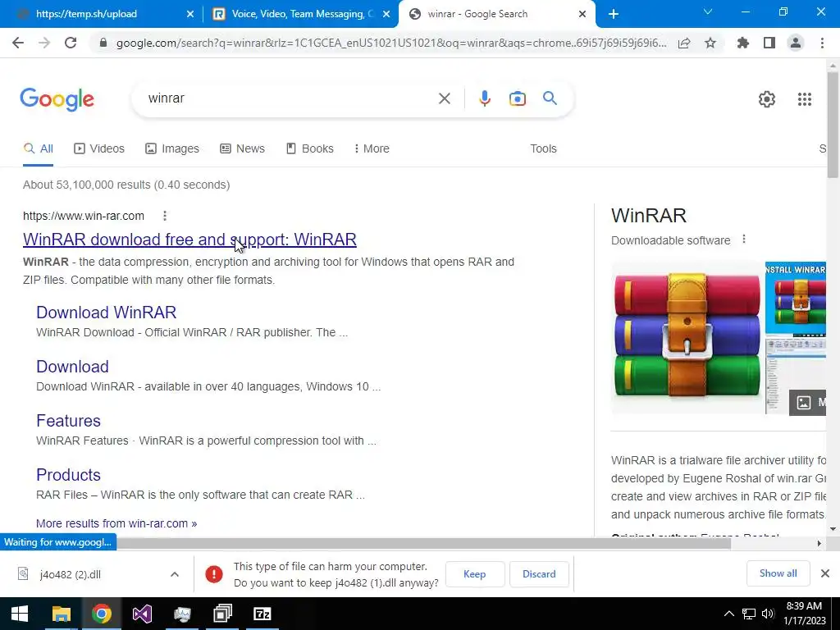Screen dimensions: 840x630
Task: Open the Features sitelink
Action: (x=68, y=421)
